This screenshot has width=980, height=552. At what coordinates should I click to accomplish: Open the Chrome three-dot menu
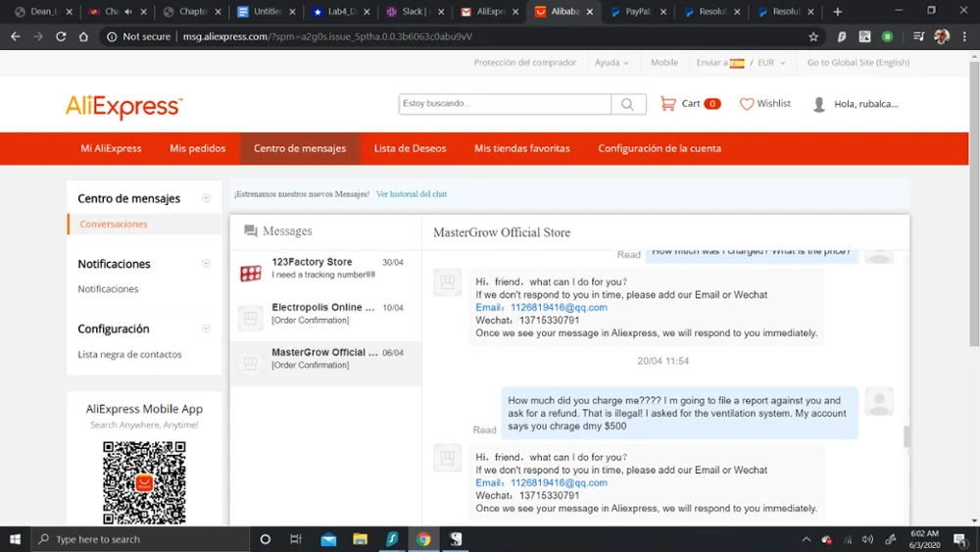click(965, 37)
